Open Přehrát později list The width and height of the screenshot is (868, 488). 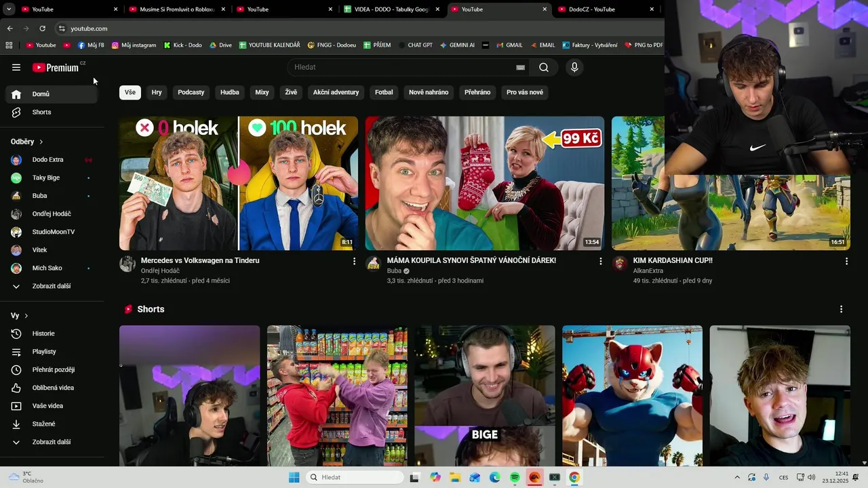coord(52,369)
